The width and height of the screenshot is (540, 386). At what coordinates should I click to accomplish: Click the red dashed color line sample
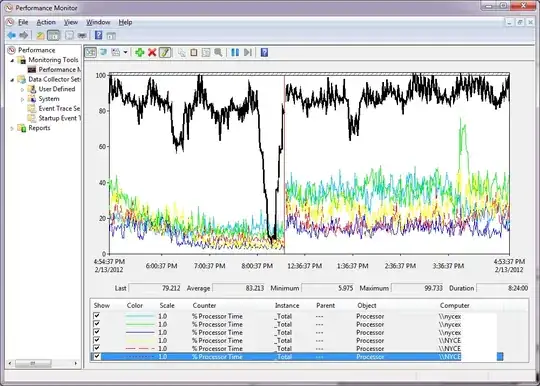[140, 348]
